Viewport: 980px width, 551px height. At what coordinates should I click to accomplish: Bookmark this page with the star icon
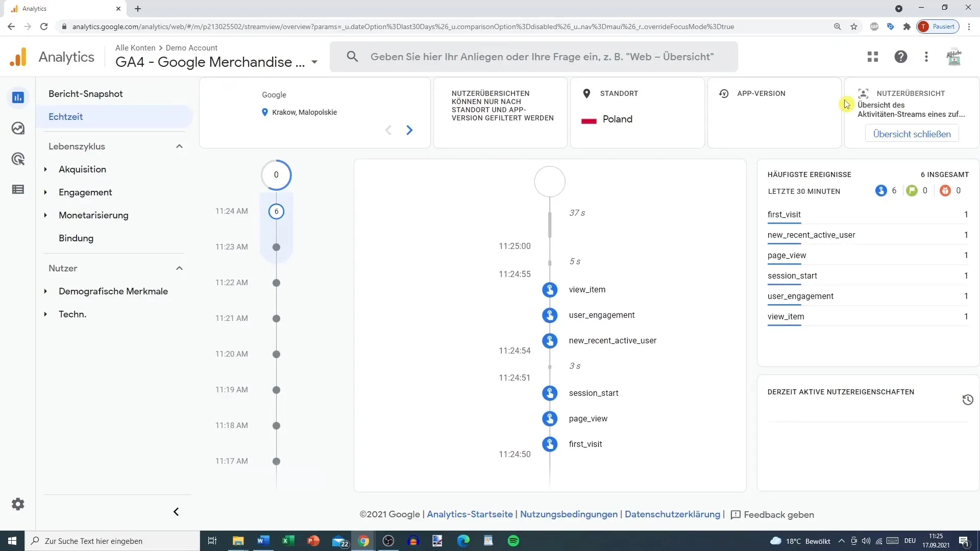(x=854, y=27)
